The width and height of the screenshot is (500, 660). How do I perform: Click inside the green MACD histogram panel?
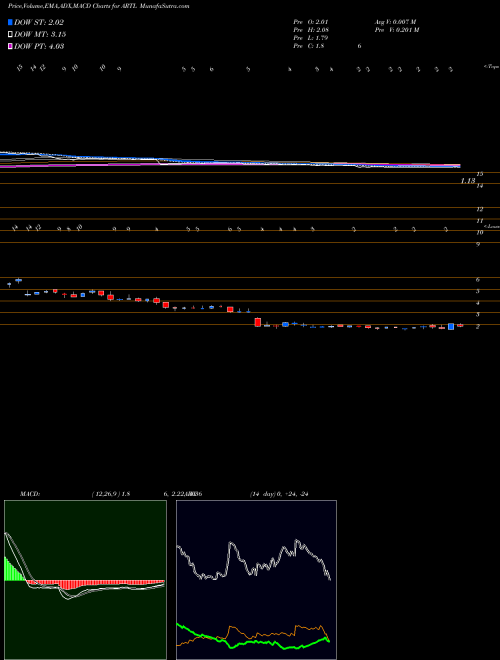(x=85, y=580)
